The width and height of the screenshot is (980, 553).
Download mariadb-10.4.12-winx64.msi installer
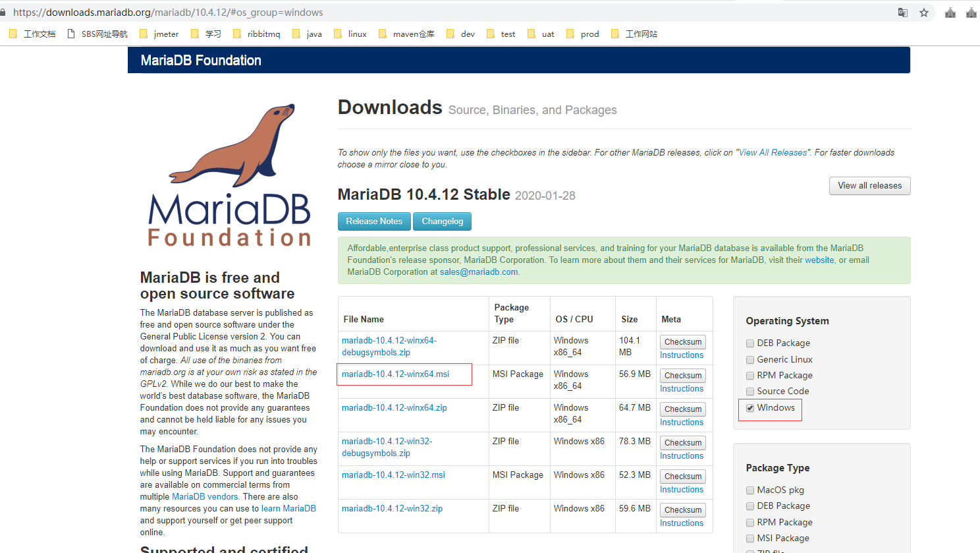[396, 374]
